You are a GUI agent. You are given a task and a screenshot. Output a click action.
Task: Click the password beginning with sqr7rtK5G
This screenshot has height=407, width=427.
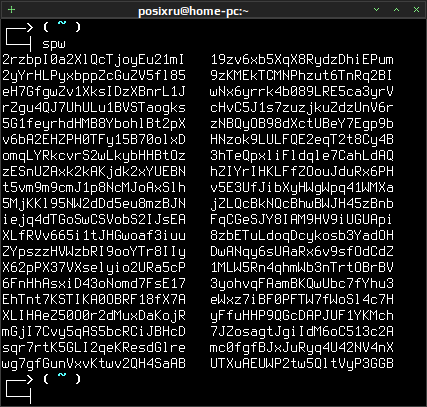pyautogui.click(x=93, y=348)
